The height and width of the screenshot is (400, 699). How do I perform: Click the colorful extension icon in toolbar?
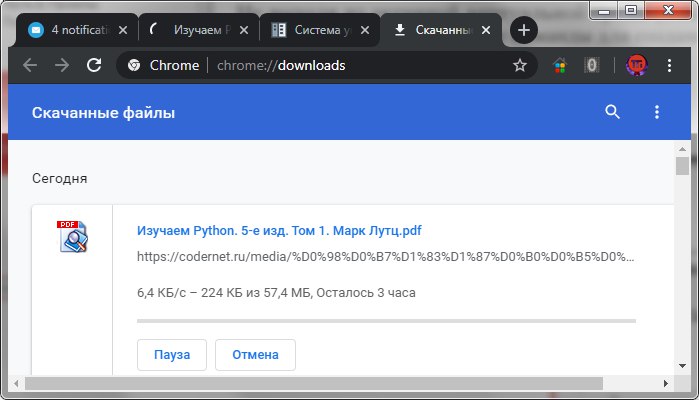point(561,66)
